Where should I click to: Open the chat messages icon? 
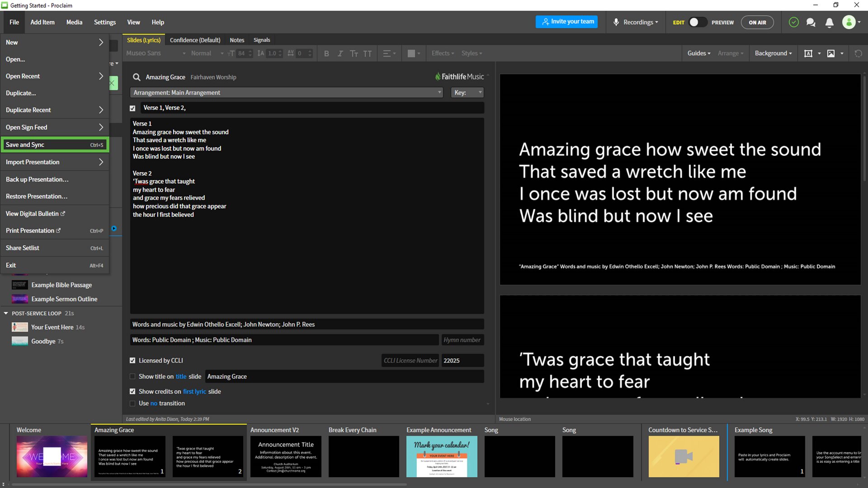coord(811,22)
